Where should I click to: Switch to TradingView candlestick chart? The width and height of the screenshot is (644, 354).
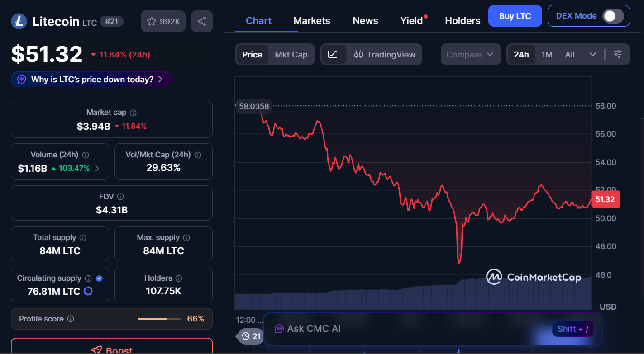385,55
